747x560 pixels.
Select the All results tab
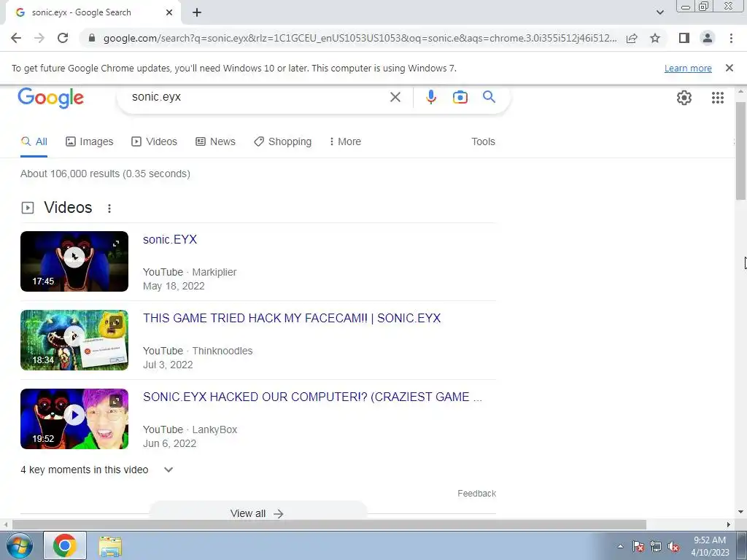34,141
